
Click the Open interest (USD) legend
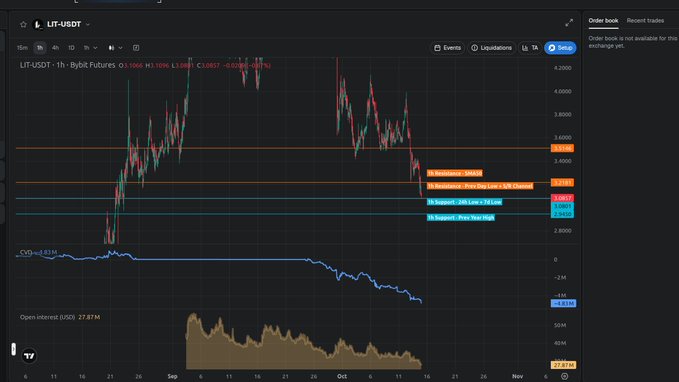[60, 317]
